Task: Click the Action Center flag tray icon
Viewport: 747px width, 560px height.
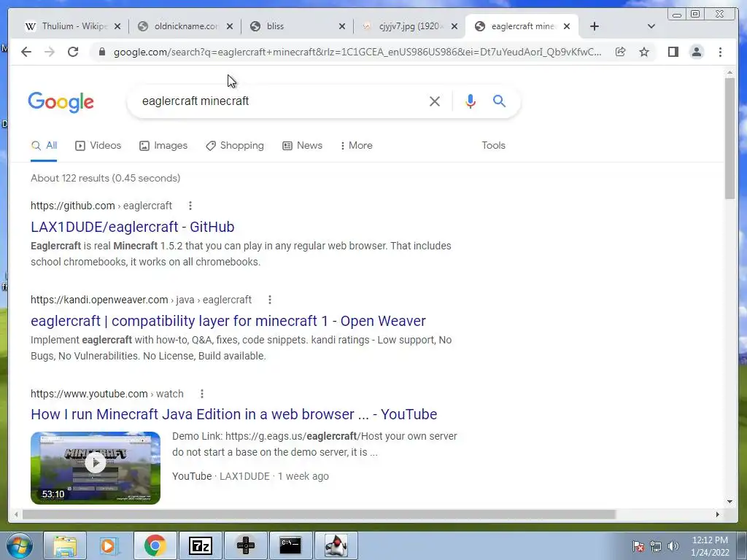Action: (638, 546)
